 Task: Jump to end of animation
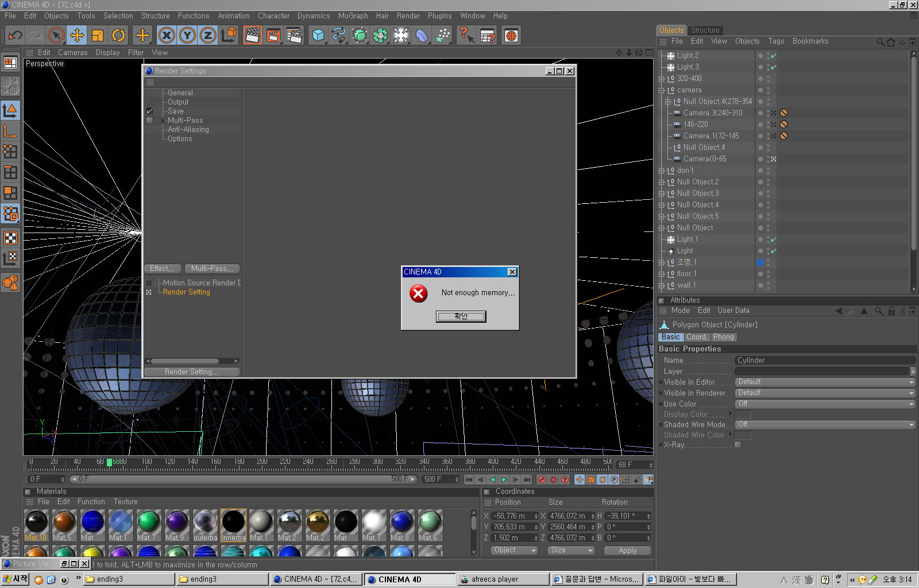(x=527, y=479)
